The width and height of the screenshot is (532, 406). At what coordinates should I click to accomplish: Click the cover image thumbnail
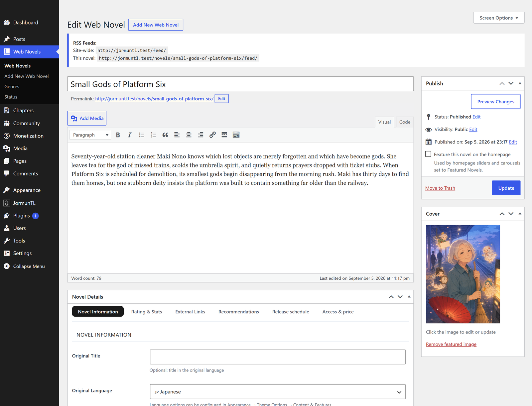[463, 274]
